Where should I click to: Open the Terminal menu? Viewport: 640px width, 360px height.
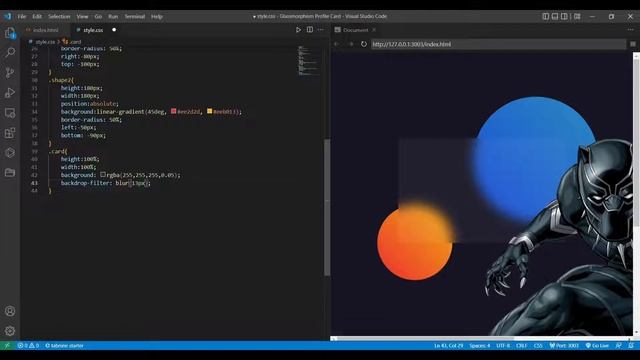tap(135, 16)
